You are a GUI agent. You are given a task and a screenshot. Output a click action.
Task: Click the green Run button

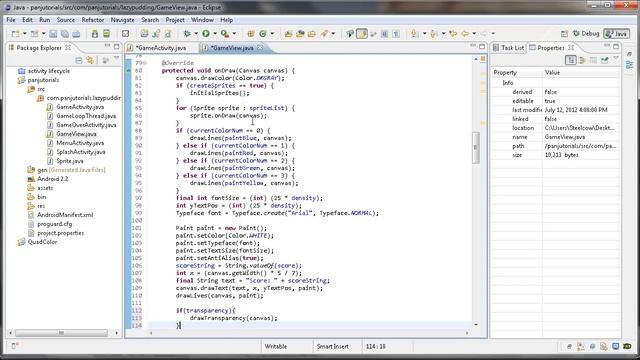206,34
